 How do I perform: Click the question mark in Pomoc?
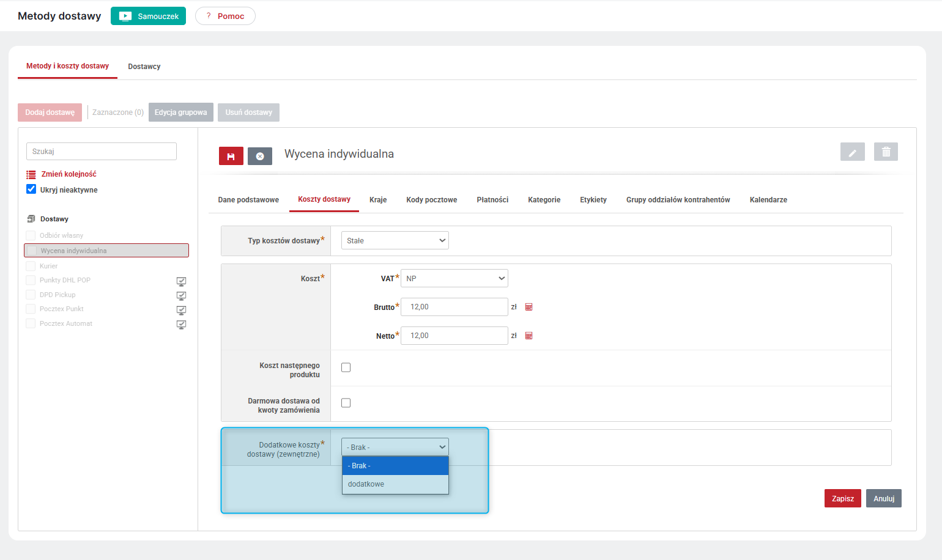[x=209, y=16]
